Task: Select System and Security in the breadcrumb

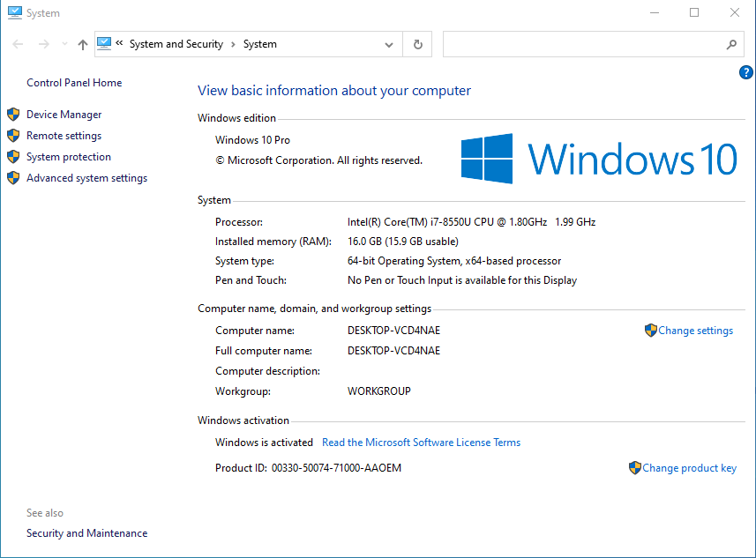Action: 176,44
